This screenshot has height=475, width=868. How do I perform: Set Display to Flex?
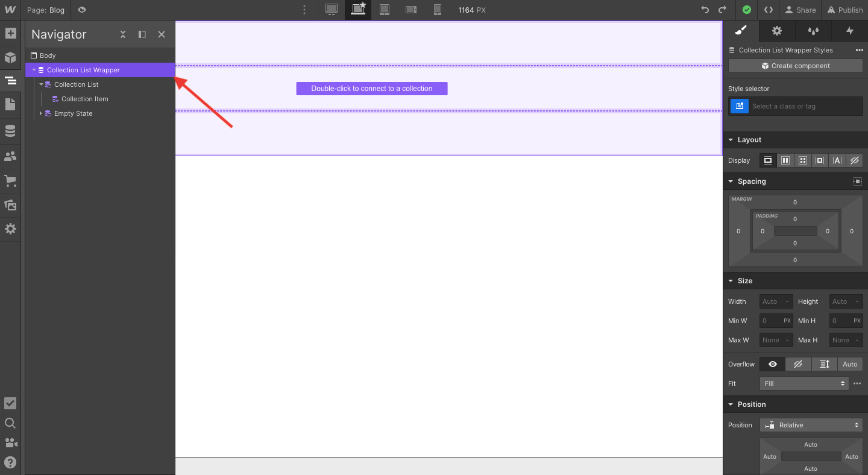[x=785, y=160]
